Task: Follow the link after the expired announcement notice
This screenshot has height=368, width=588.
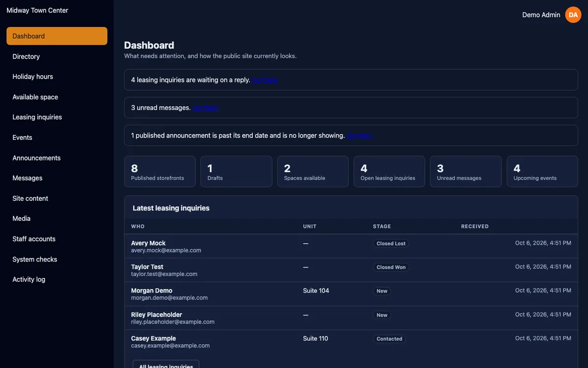Action: coord(359,135)
